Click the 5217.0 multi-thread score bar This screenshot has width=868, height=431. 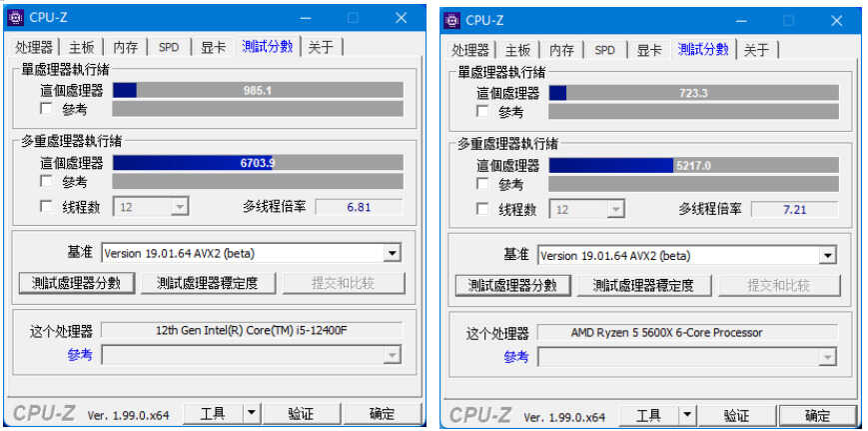tap(693, 165)
